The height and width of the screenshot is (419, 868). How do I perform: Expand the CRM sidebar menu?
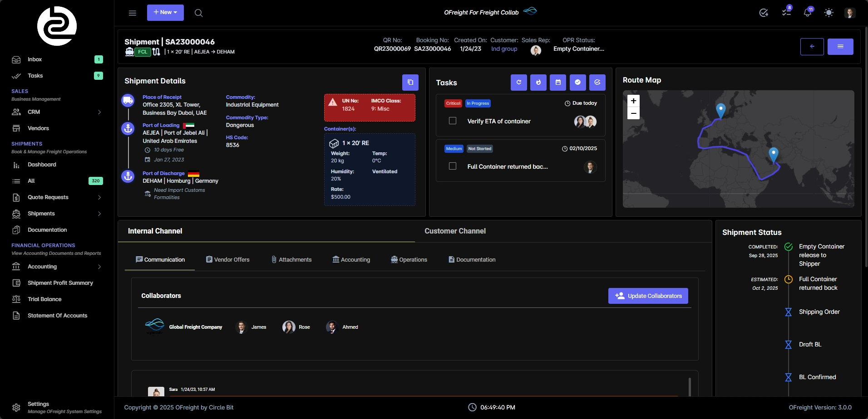click(x=57, y=112)
